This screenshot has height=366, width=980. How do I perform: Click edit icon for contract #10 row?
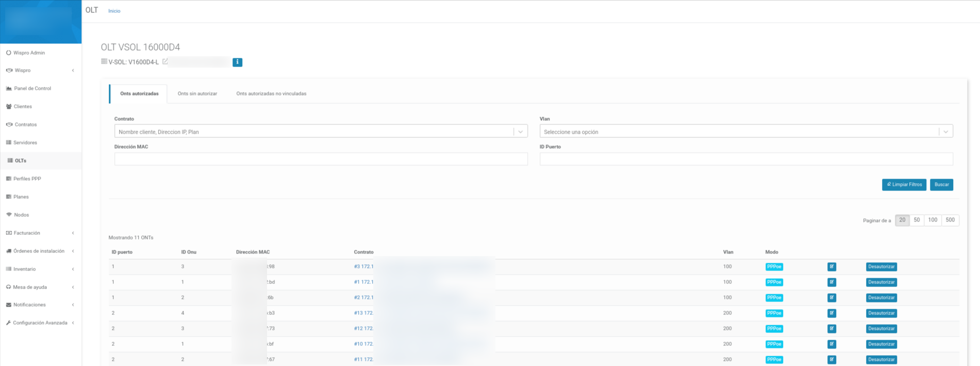pos(832,344)
